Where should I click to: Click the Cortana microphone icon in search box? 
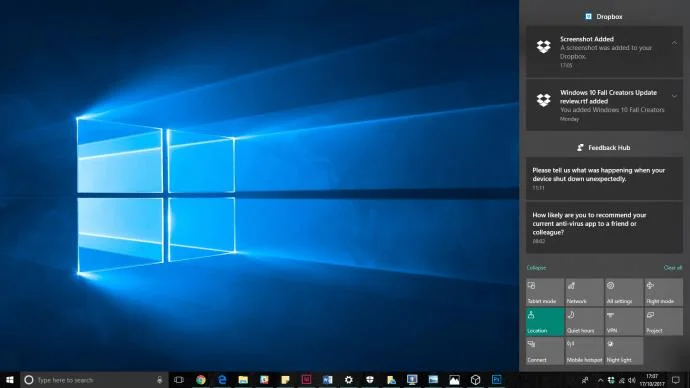coord(159,380)
